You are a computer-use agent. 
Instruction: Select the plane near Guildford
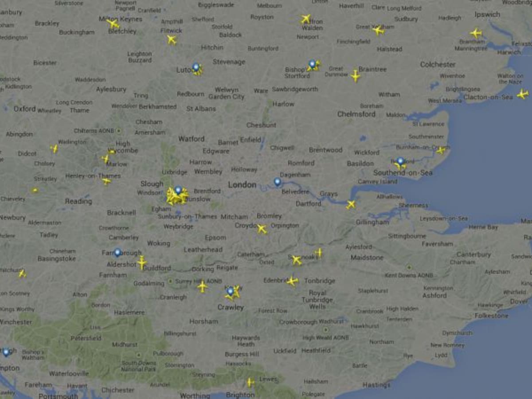point(141,262)
